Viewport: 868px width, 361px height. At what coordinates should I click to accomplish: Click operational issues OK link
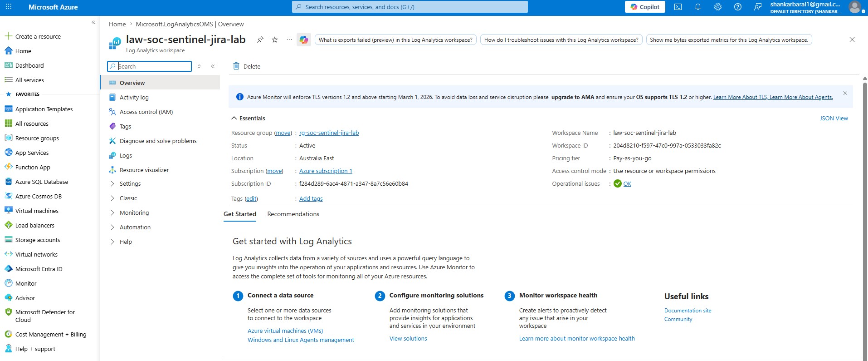tap(627, 183)
